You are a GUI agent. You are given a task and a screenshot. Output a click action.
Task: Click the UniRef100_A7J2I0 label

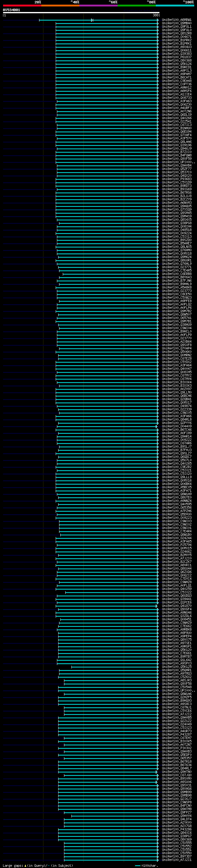(x=176, y=558)
